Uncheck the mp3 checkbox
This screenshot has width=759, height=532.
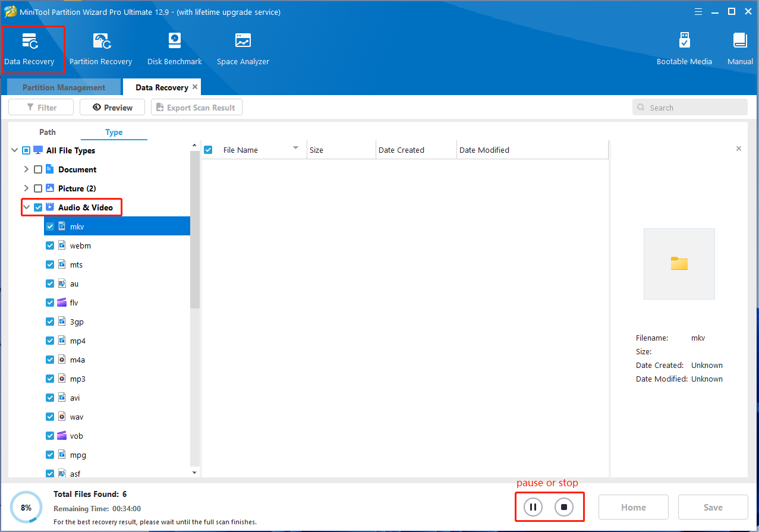pyautogui.click(x=50, y=379)
